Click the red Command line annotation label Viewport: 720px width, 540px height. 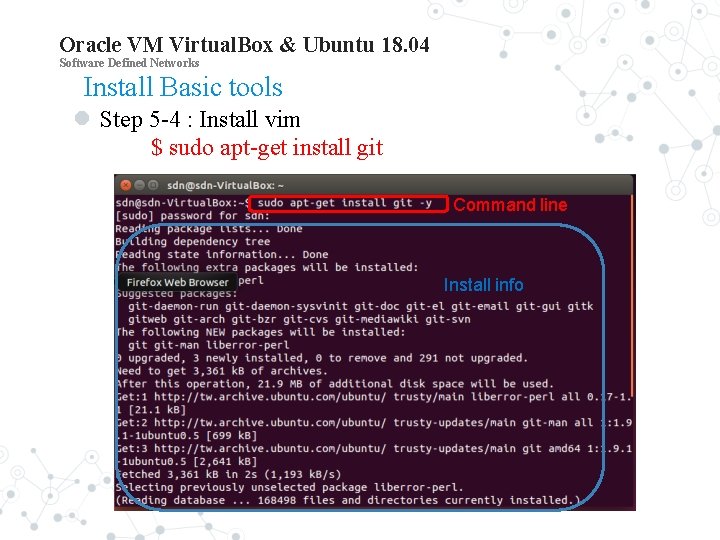[x=510, y=205]
